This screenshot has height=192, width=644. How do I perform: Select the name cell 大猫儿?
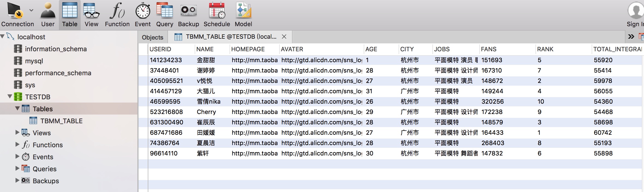(x=212, y=91)
